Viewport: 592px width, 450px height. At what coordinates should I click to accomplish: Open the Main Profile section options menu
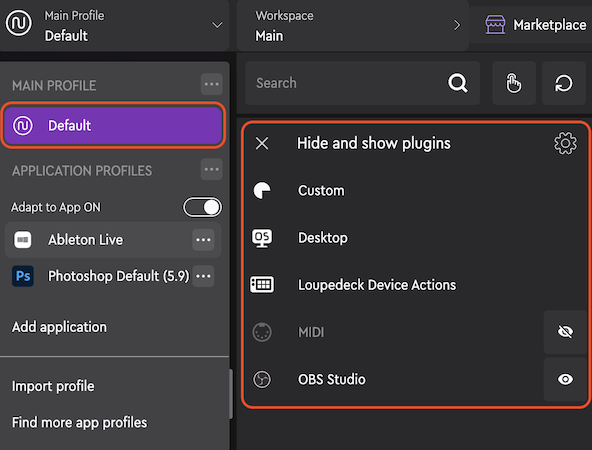click(x=211, y=84)
